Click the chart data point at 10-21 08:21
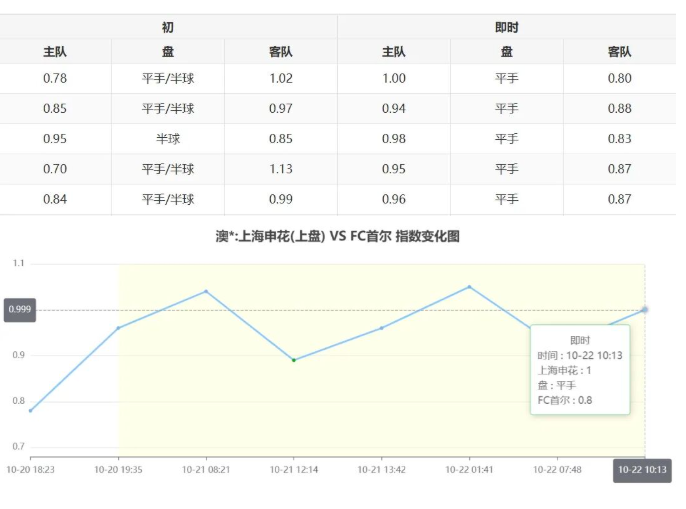 click(206, 291)
